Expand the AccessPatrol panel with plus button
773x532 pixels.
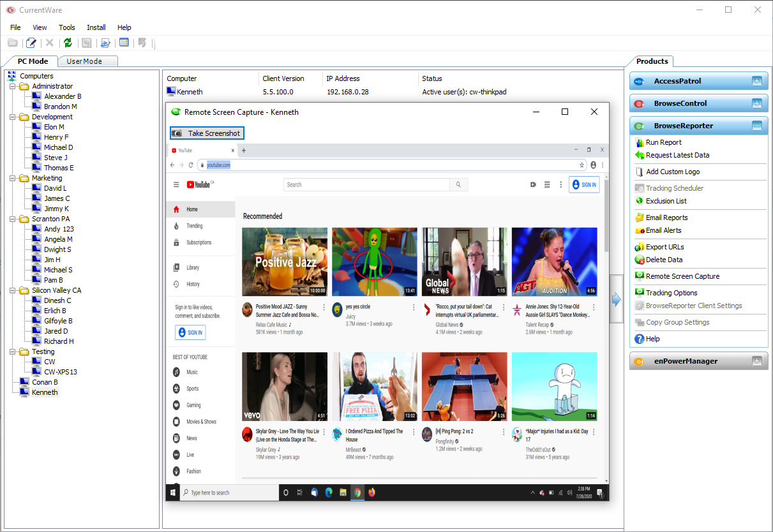pyautogui.click(x=757, y=81)
